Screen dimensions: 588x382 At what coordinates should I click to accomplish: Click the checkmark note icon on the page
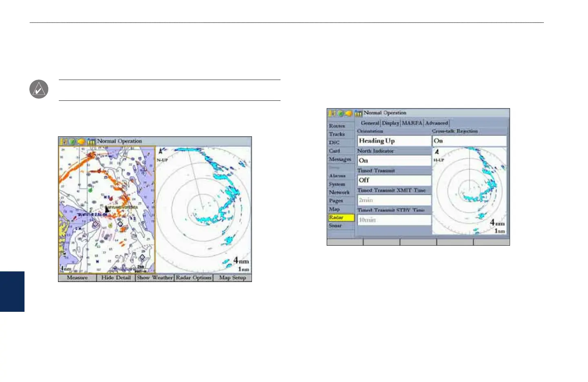click(39, 89)
